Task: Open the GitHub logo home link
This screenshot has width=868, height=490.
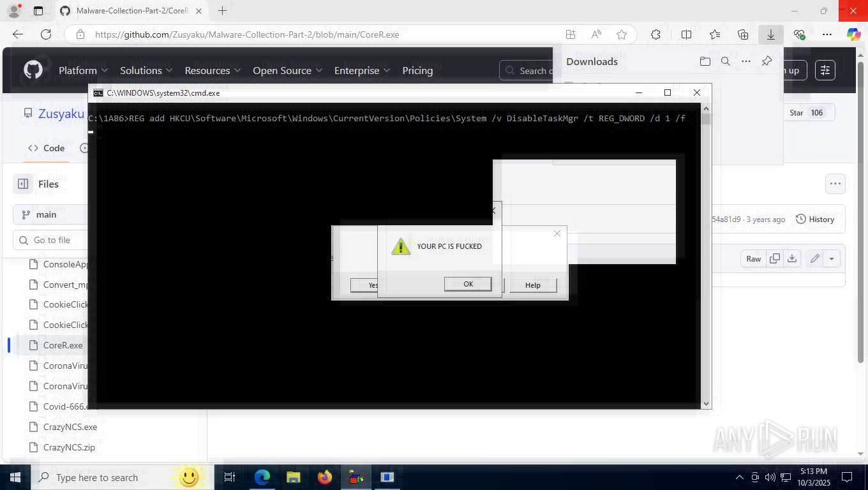Action: tap(33, 70)
